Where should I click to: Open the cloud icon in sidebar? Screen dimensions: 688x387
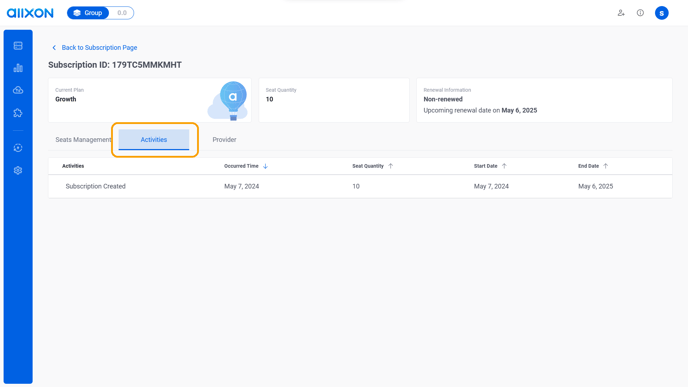tap(18, 90)
